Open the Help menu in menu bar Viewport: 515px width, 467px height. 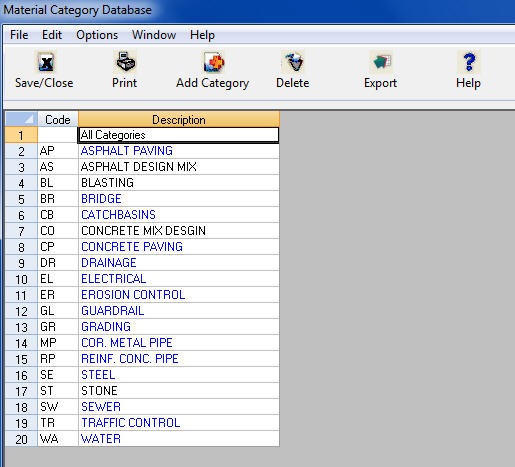click(x=202, y=35)
